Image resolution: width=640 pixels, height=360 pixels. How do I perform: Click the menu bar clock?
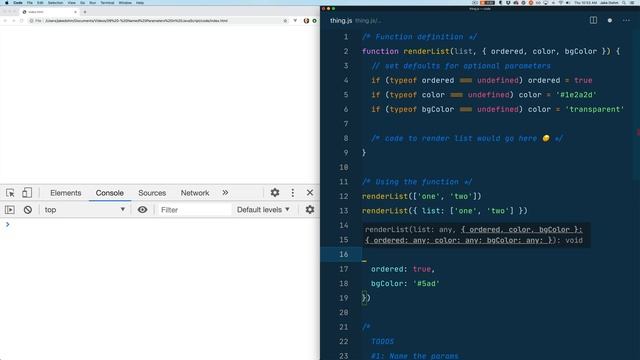[585, 3]
